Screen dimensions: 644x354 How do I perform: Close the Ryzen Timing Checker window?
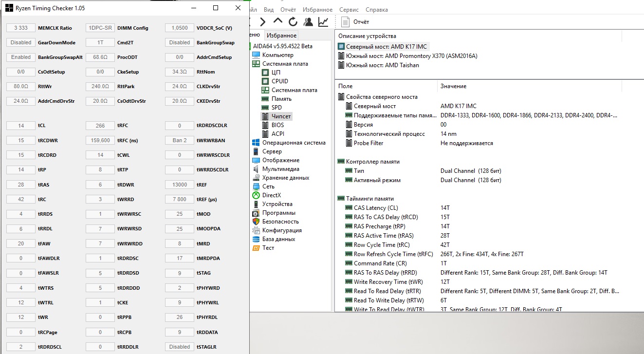(238, 8)
